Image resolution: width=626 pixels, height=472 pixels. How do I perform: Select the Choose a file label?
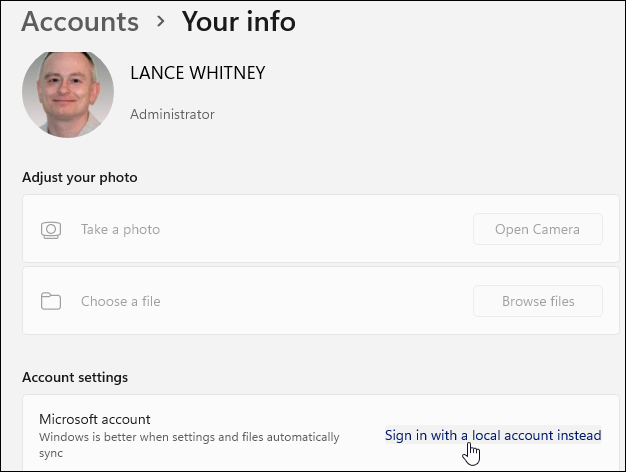point(120,302)
